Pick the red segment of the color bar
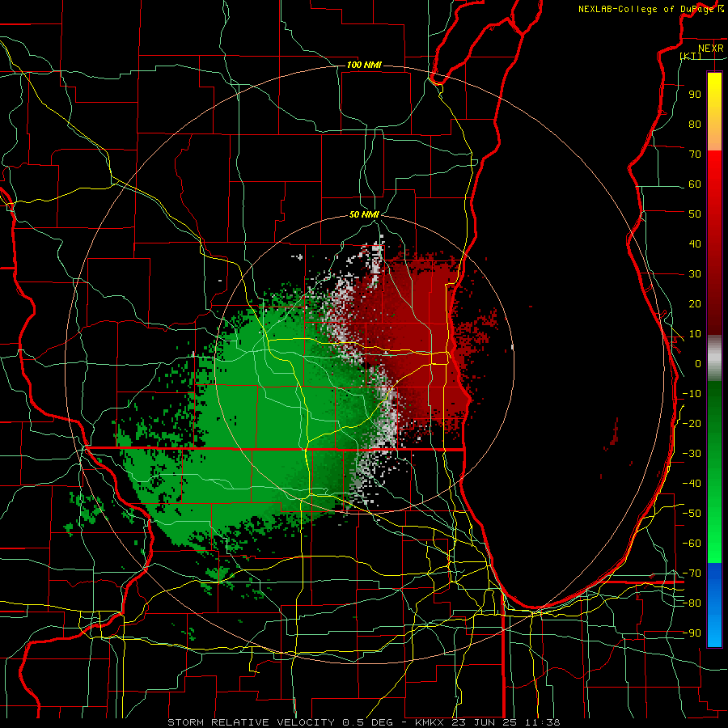Screen dimensions: 728x728 714,243
